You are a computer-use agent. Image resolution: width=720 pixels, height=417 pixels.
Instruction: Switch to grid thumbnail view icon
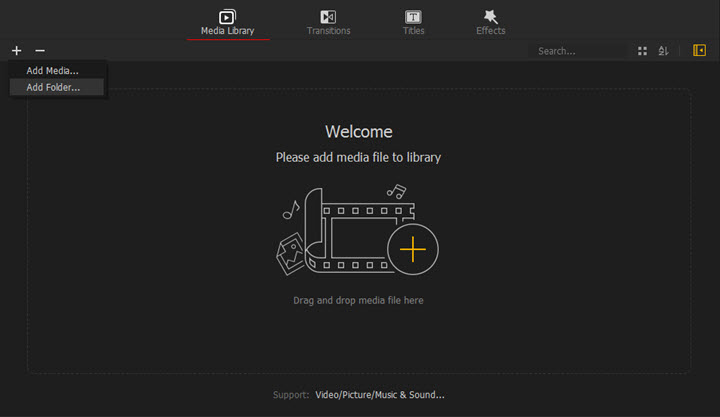642,51
